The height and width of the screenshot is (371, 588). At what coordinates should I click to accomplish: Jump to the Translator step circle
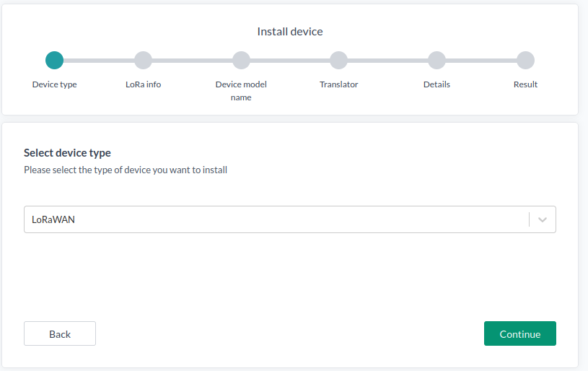pyautogui.click(x=338, y=60)
